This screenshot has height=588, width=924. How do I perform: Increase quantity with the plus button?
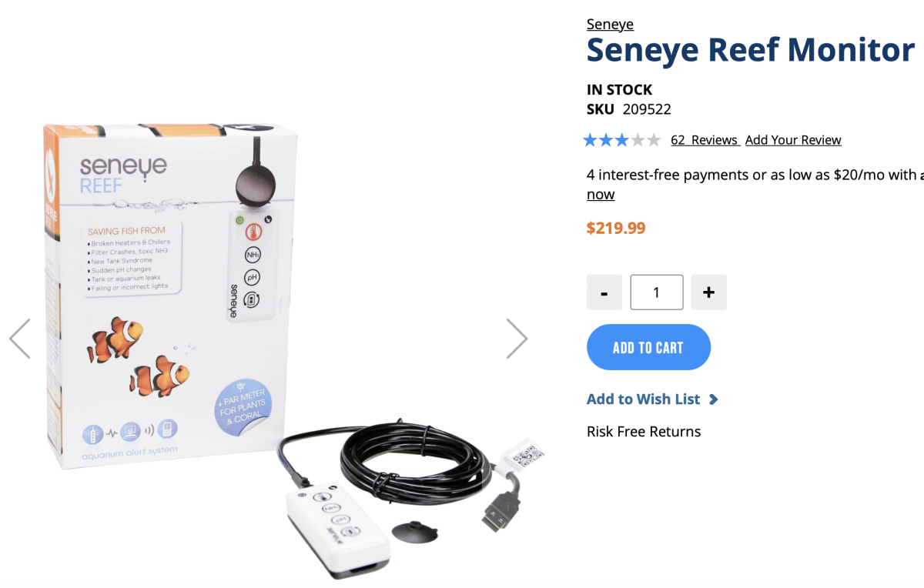click(709, 292)
